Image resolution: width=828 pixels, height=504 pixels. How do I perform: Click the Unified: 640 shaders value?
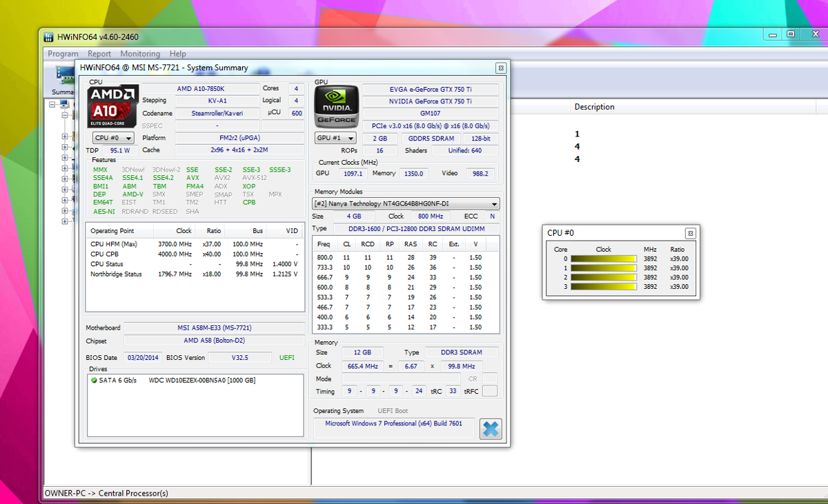coord(466,150)
